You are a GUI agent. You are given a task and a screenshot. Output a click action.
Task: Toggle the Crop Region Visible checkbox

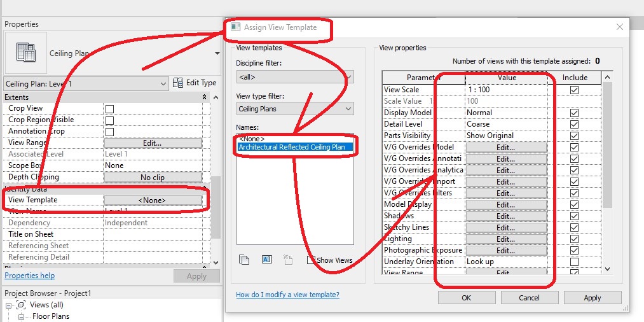(109, 120)
